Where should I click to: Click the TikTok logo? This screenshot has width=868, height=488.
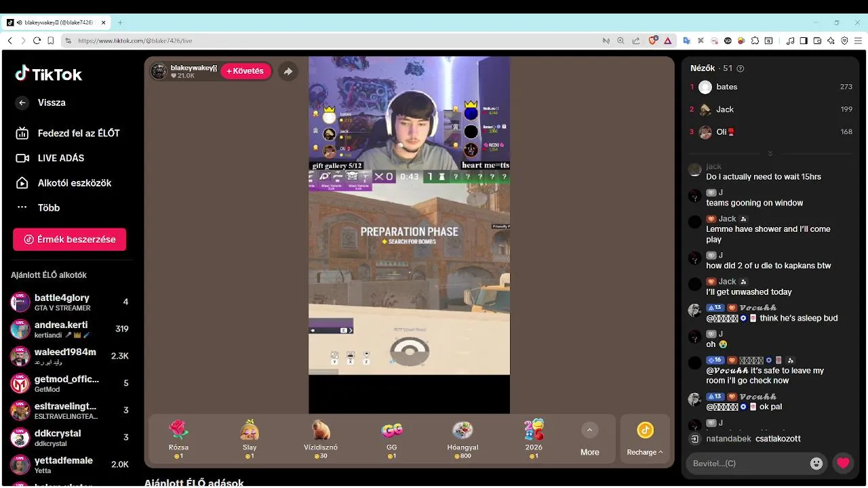click(x=48, y=74)
